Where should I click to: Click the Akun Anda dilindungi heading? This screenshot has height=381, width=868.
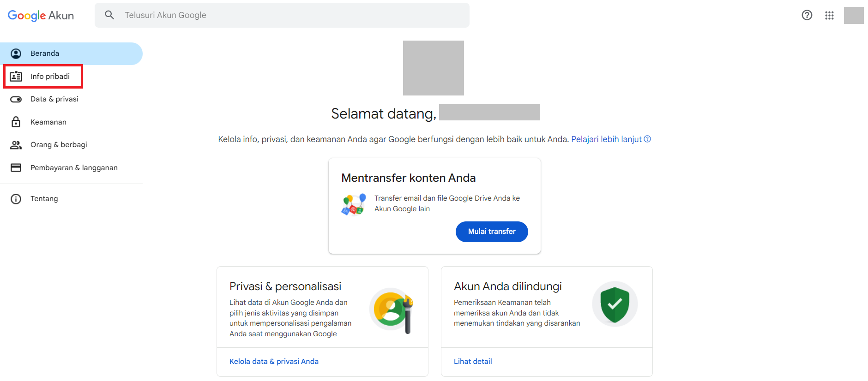508,286
